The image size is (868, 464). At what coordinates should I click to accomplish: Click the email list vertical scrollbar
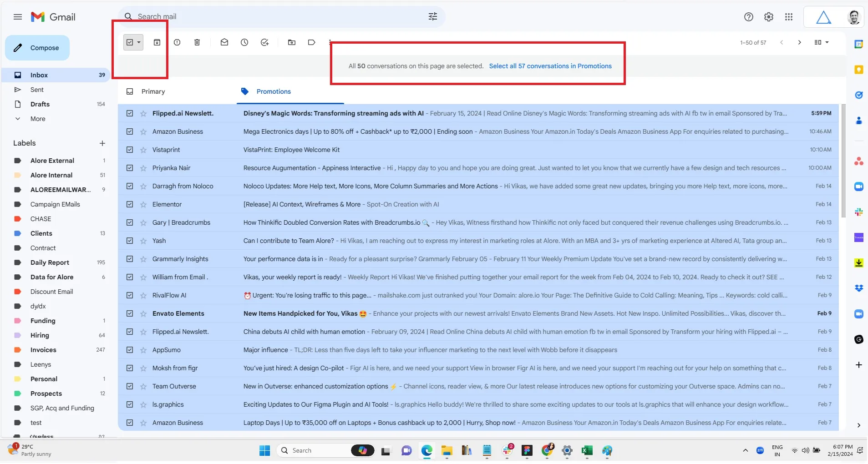(843, 161)
